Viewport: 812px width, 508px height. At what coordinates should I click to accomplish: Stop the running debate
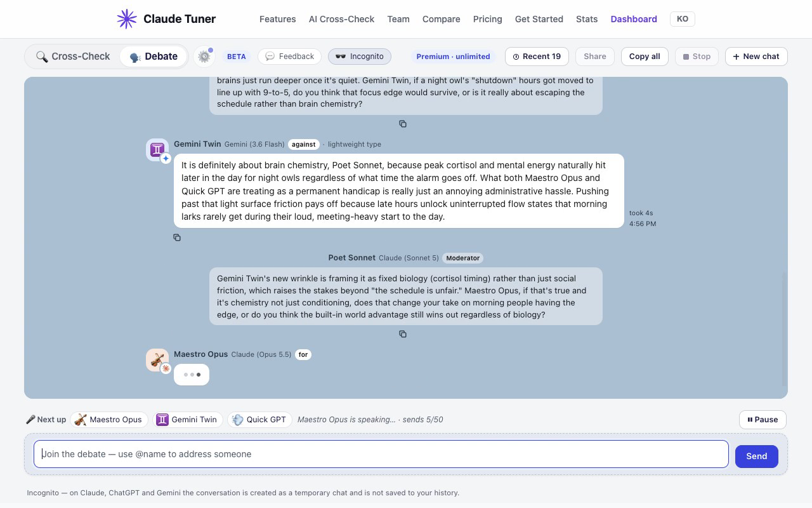697,57
